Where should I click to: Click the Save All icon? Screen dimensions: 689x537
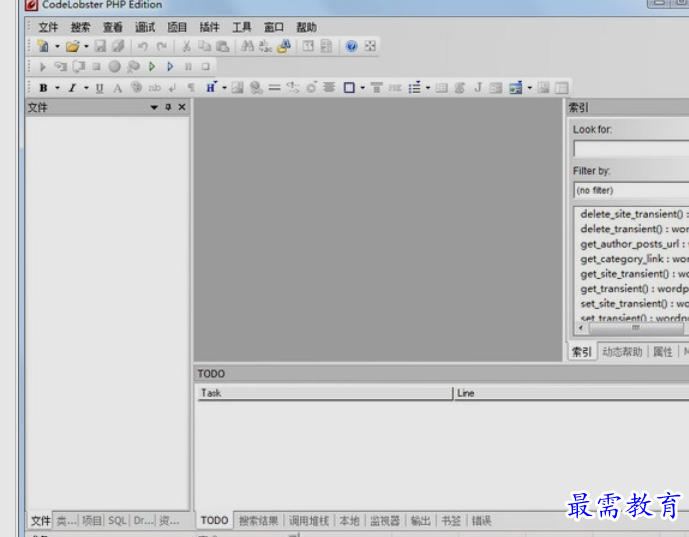click(118, 46)
